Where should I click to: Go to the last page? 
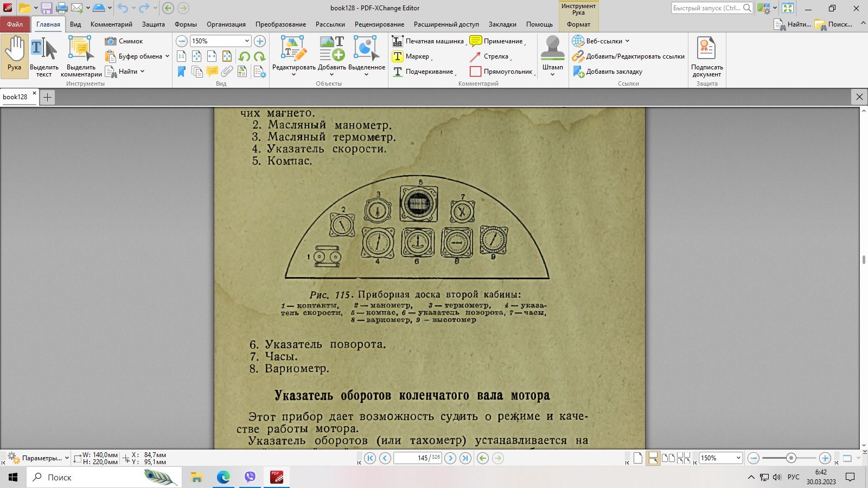tap(465, 458)
